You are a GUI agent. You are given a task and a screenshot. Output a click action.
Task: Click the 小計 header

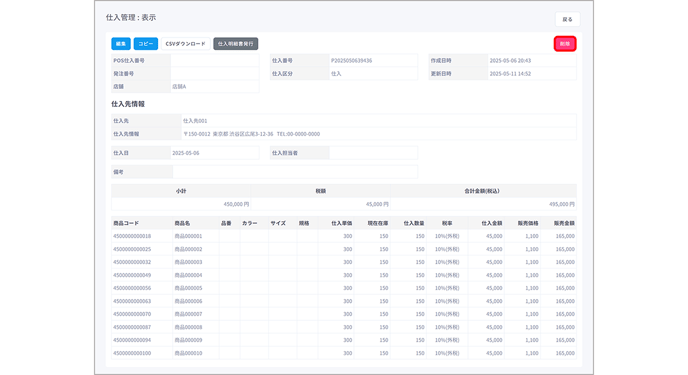tap(181, 191)
